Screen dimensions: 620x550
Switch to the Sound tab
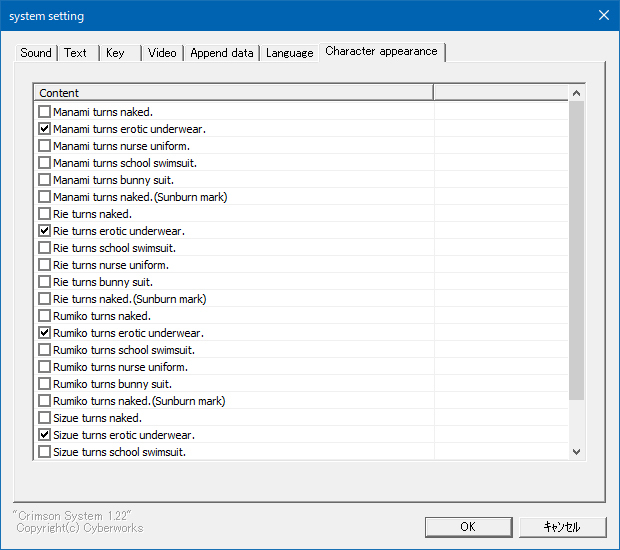(x=36, y=53)
